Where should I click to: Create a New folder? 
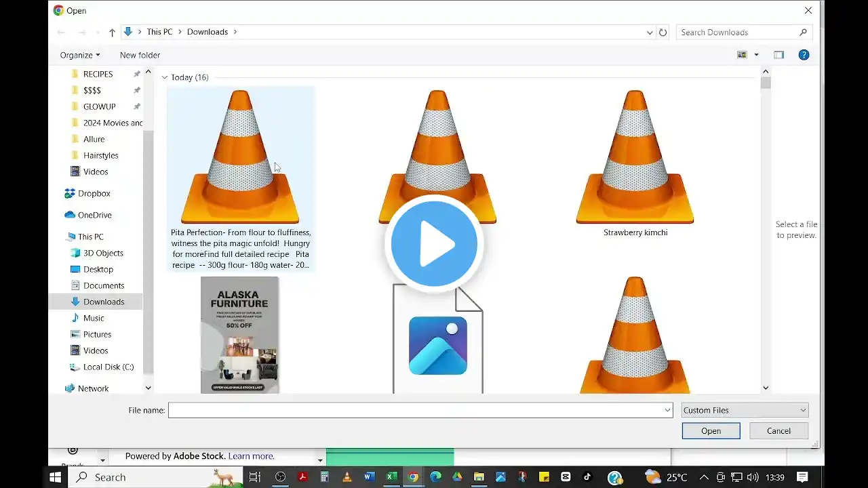click(140, 55)
